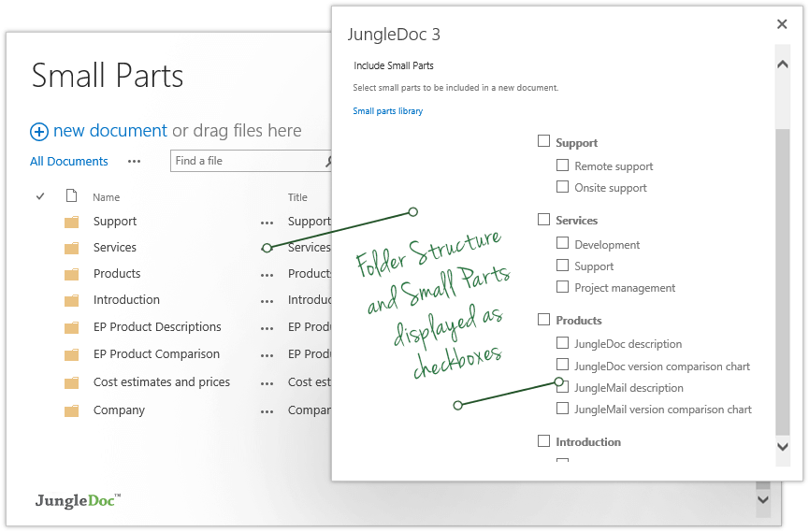The height and width of the screenshot is (532, 809).
Task: Open the Introduction folder name link
Action: point(126,300)
